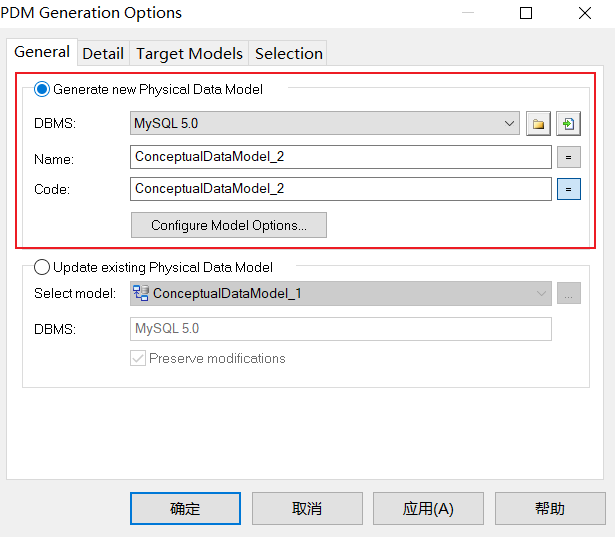615x537 pixels.
Task: Select Generate new Physical Data Model option
Action: [x=42, y=89]
